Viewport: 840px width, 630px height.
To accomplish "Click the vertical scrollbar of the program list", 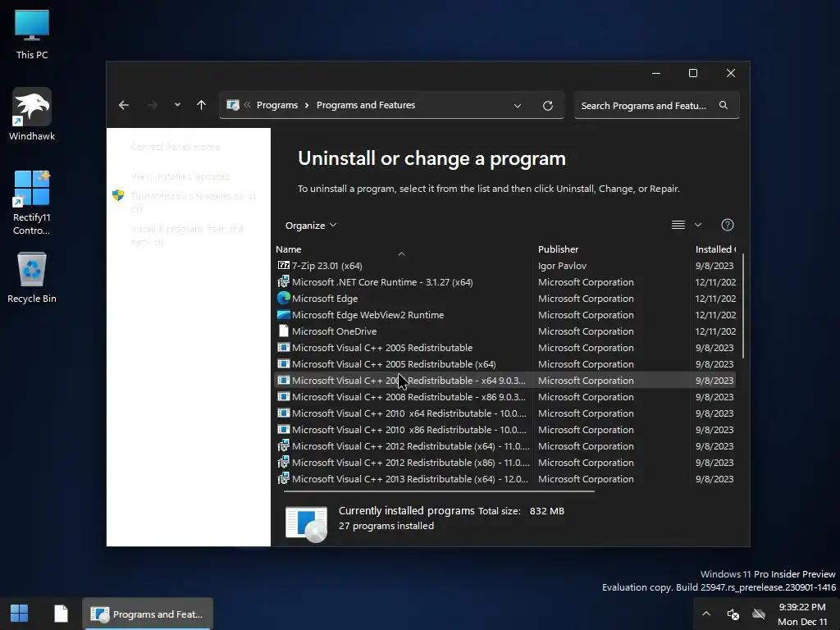I will pyautogui.click(x=742, y=307).
